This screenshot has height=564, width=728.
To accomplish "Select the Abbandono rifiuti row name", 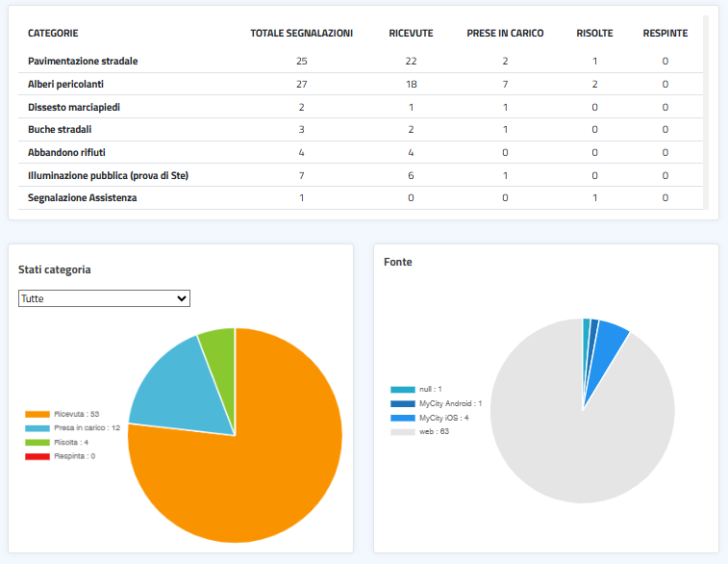I will point(65,152).
